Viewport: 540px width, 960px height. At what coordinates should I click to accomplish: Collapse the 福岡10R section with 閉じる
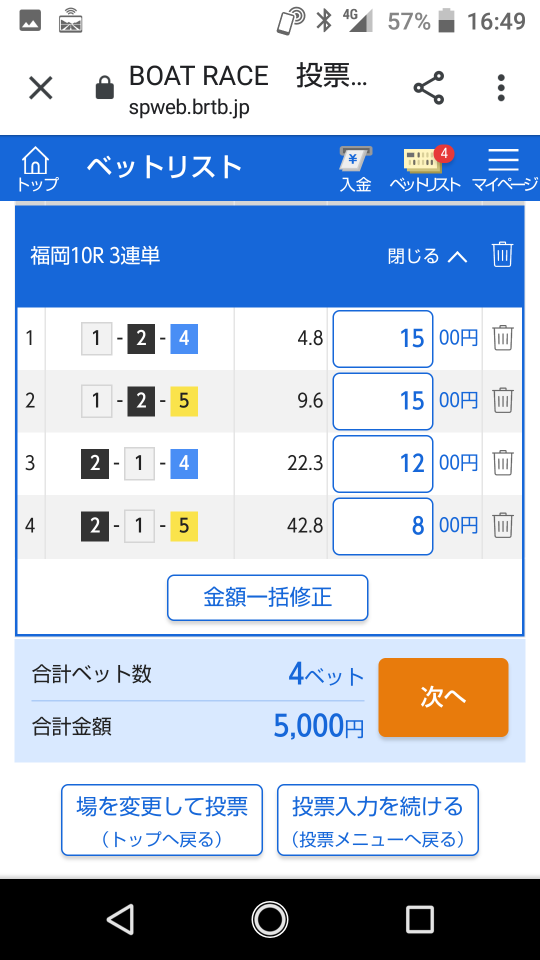coord(427,256)
